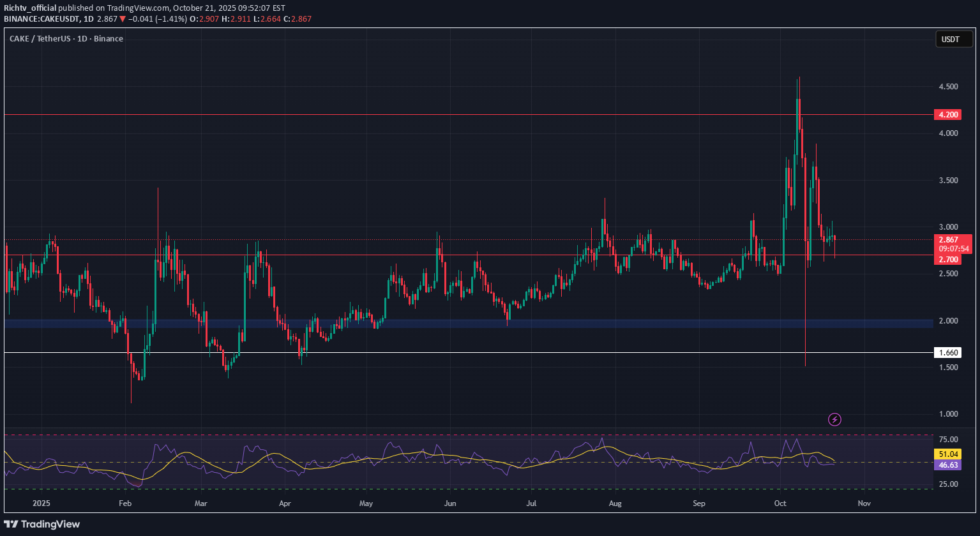
Task: Click the purple lightning bolt icon
Action: [834, 419]
